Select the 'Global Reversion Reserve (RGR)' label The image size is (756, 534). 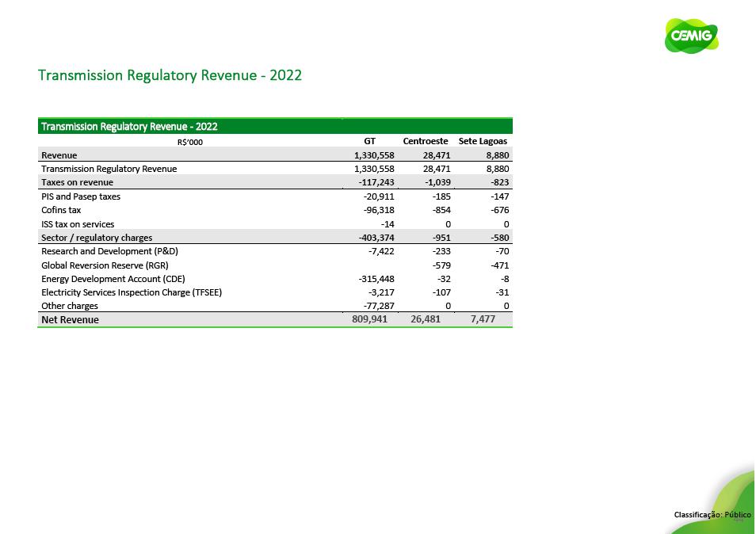coord(105,265)
